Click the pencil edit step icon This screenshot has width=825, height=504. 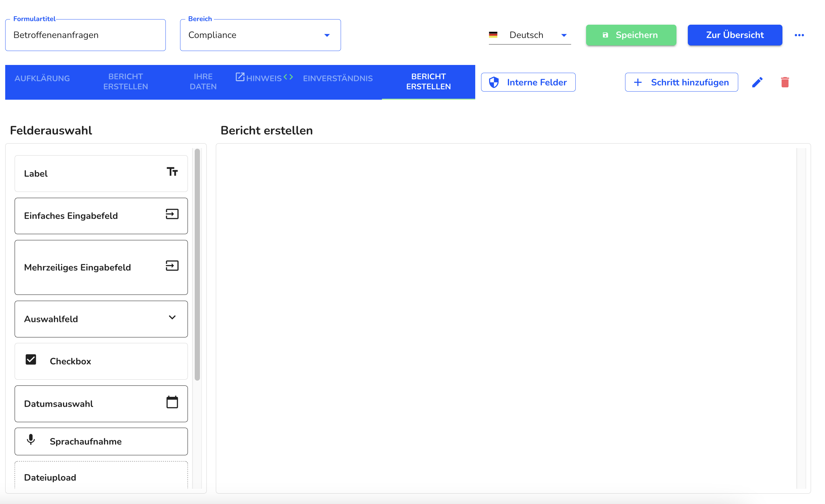click(757, 82)
